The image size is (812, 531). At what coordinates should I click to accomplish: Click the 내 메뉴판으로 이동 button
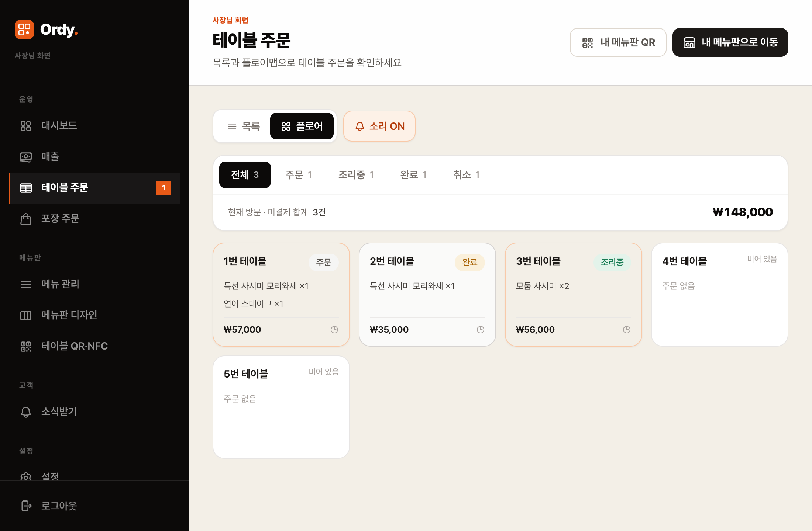click(x=730, y=42)
